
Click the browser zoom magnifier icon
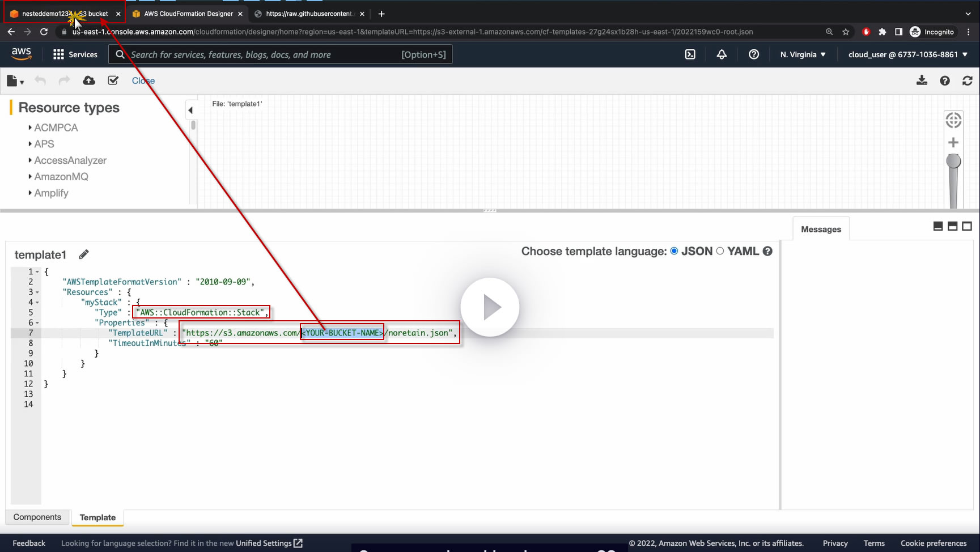point(829,32)
